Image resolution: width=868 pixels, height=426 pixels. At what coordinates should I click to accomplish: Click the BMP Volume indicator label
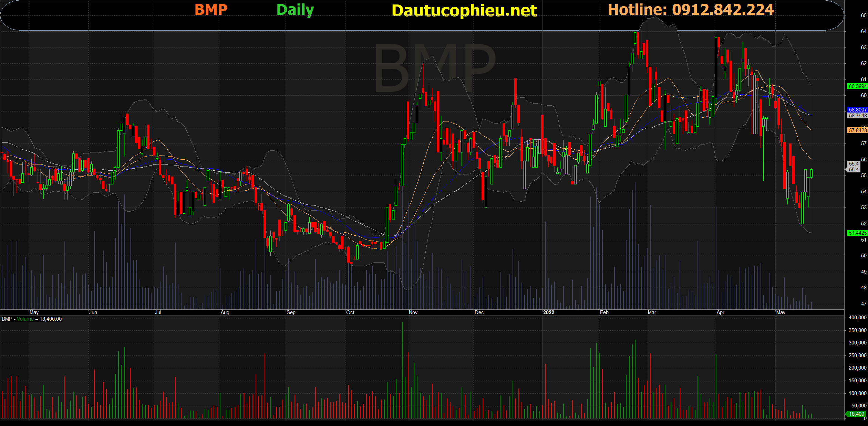[32, 319]
